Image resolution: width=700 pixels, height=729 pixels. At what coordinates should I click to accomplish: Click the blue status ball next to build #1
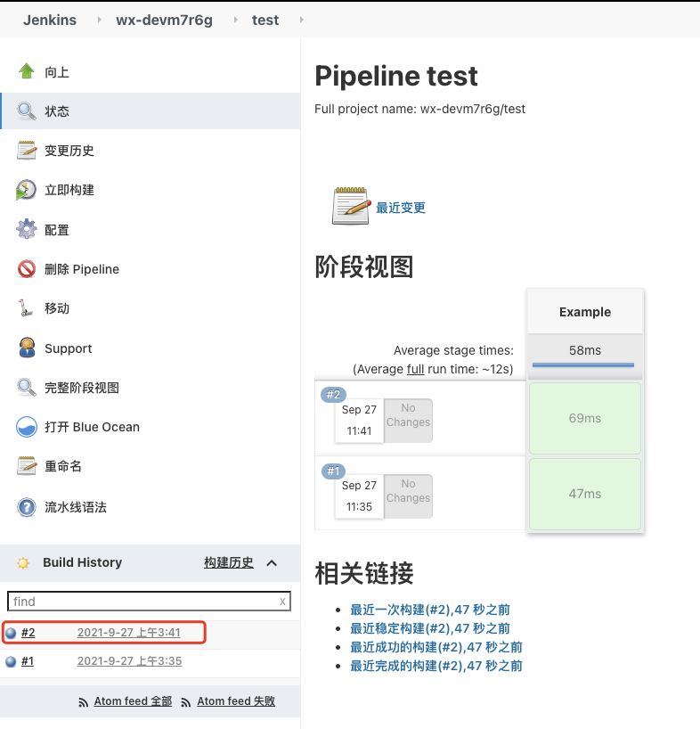click(x=12, y=661)
